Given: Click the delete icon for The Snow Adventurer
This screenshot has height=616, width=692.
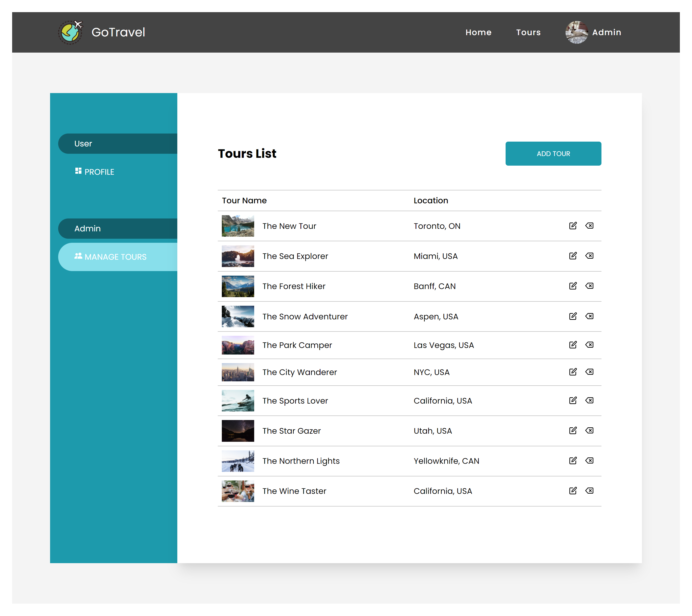Looking at the screenshot, I should [x=589, y=316].
